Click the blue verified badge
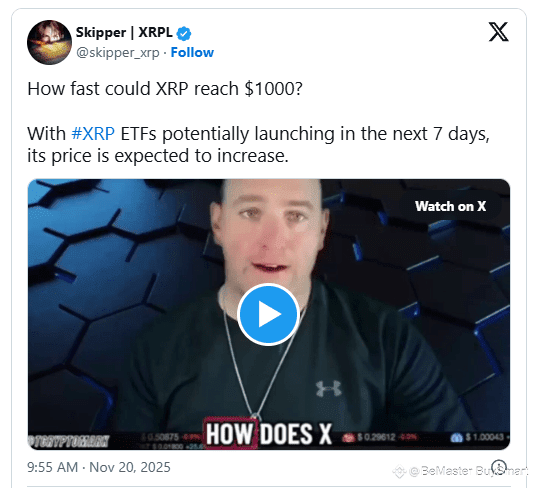The height and width of the screenshot is (488, 536). (x=184, y=33)
